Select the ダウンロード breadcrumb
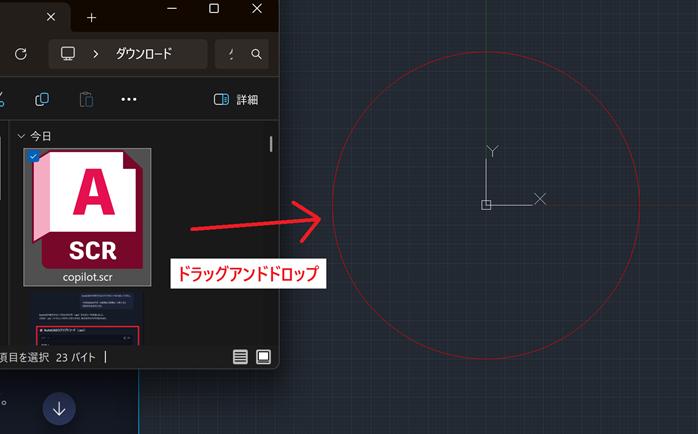698x434 pixels. click(x=144, y=54)
